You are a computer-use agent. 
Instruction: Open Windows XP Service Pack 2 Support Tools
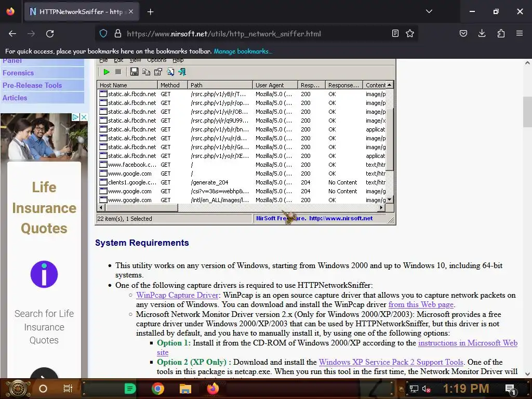click(x=391, y=362)
